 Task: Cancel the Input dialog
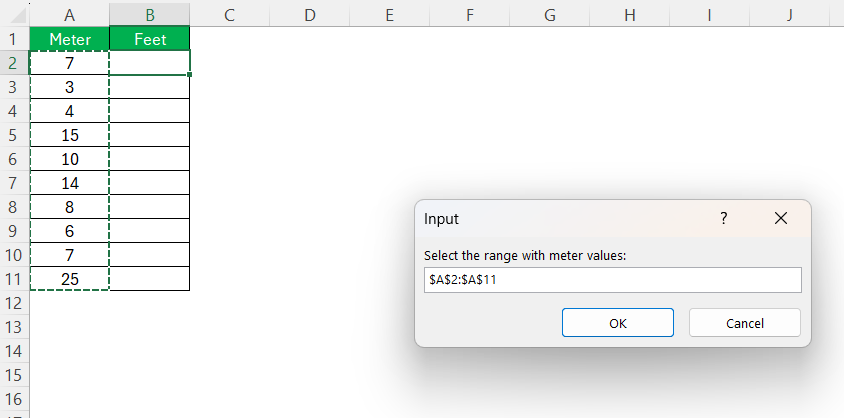click(x=744, y=323)
